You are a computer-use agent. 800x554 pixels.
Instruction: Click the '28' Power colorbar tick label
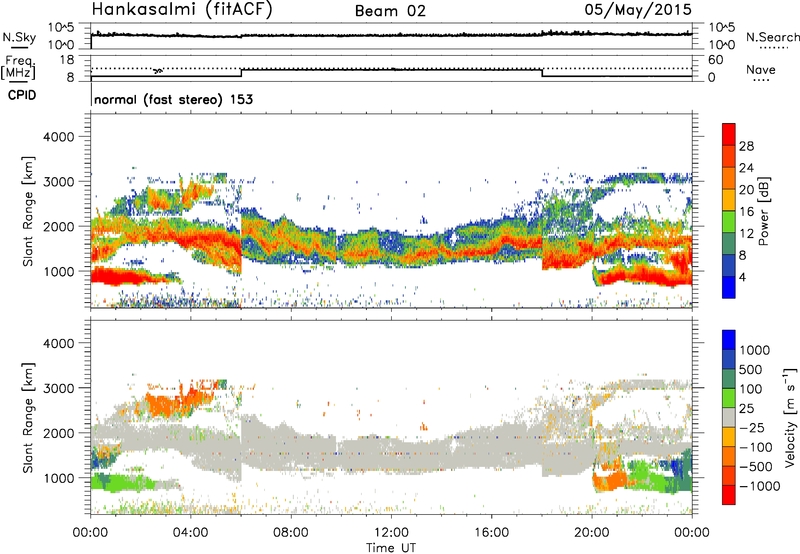tap(746, 146)
